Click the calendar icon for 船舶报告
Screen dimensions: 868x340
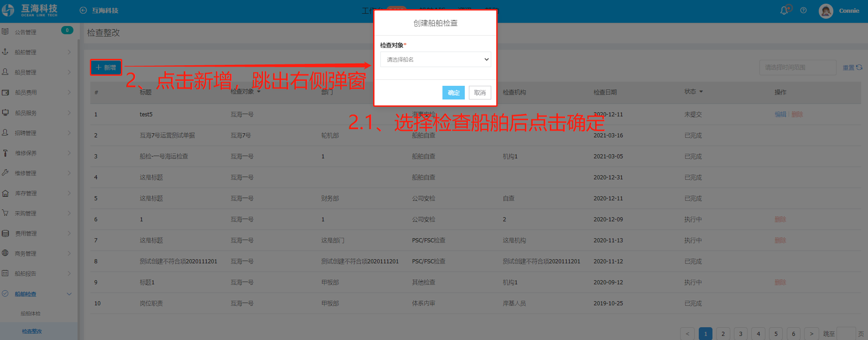coord(5,273)
